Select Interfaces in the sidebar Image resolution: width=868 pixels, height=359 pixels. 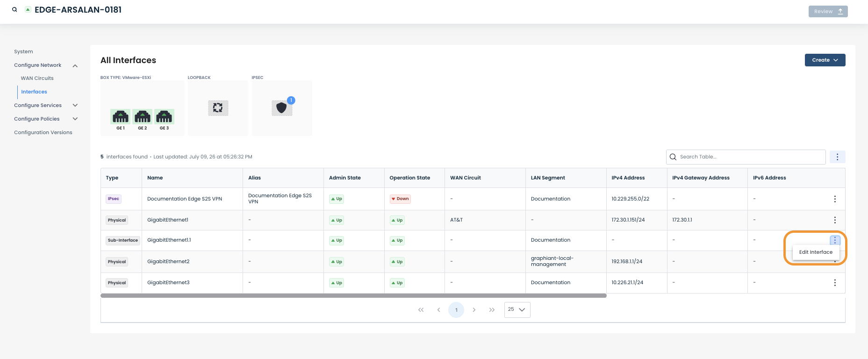click(x=34, y=92)
